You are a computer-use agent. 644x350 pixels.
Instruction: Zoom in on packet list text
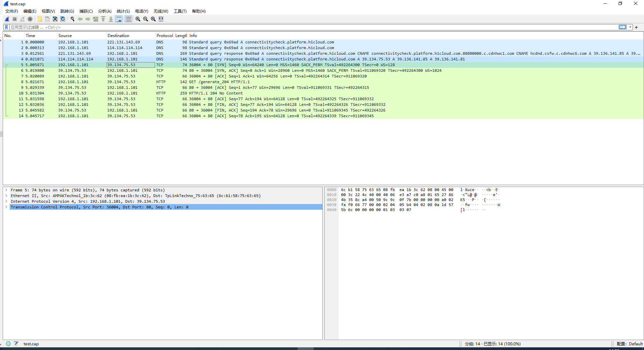(138, 19)
